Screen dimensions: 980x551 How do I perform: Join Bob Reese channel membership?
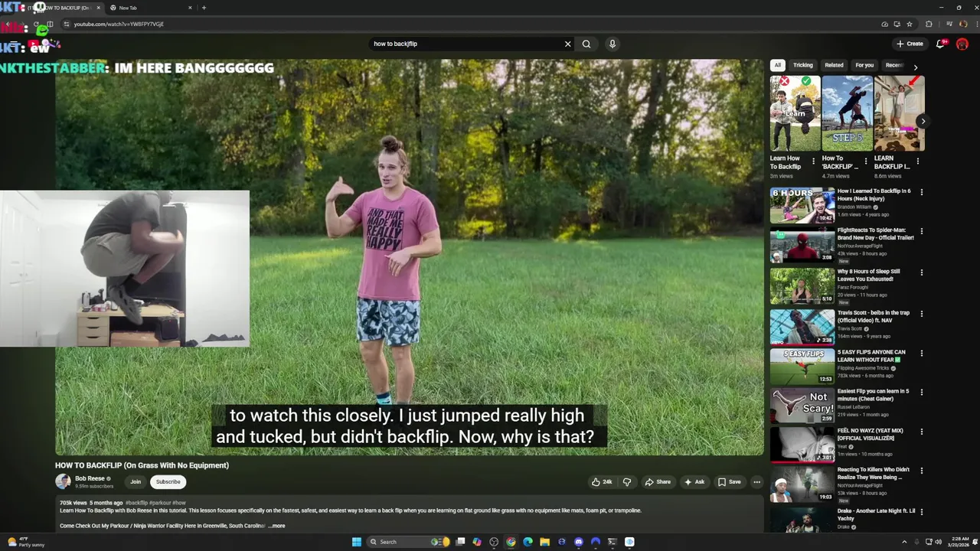[136, 482]
